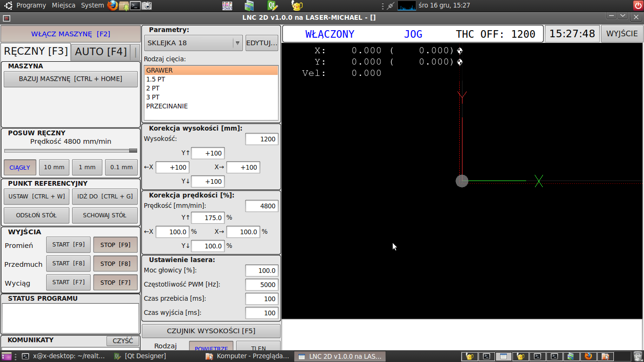644x362 pixels.
Task: Click CZYŚĆ to clear messages
Action: coord(123,341)
